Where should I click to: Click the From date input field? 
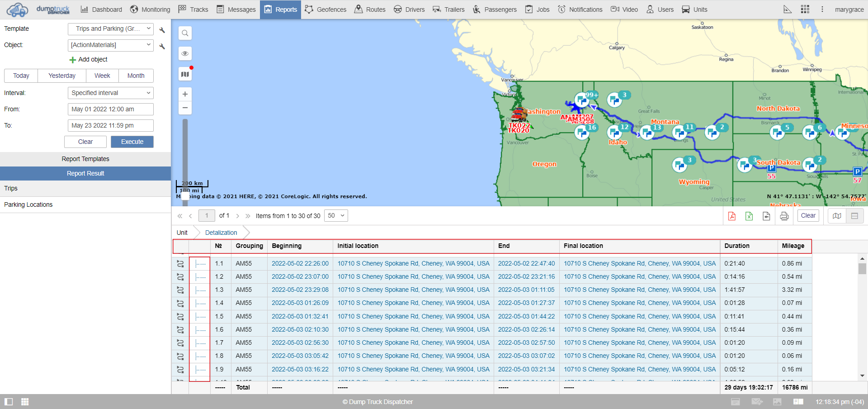[x=110, y=109]
